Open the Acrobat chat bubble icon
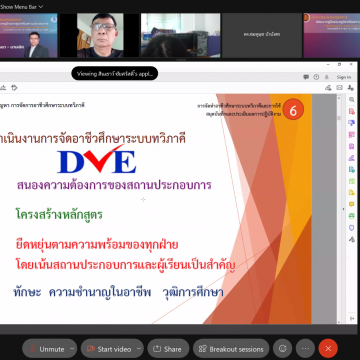This screenshot has width=360, height=360. [x=306, y=77]
